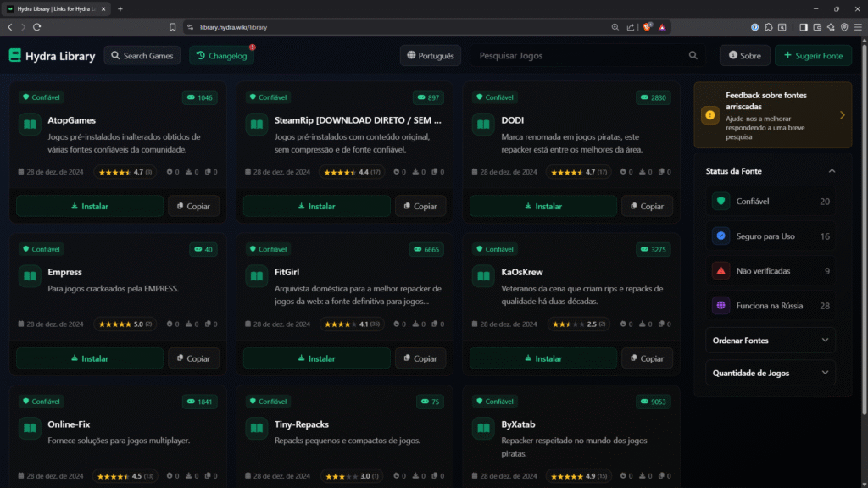Open the Brave Shields lion icon
Image resolution: width=868 pixels, height=488 pixels.
tap(647, 27)
